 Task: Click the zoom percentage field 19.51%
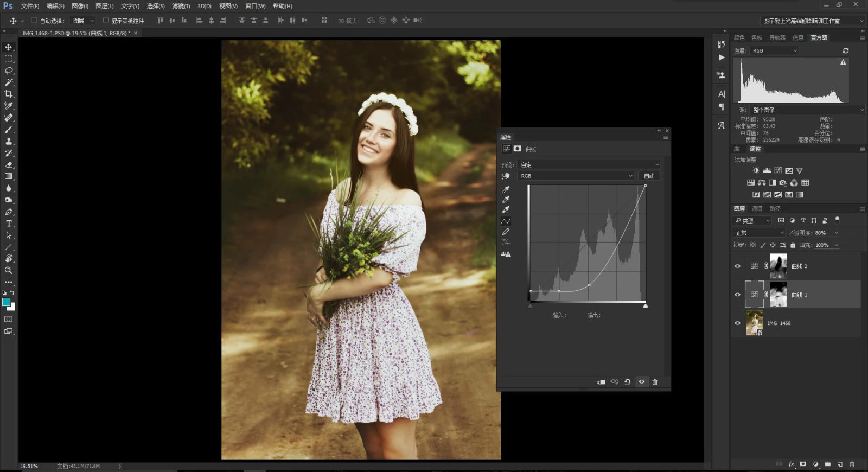(x=29, y=466)
